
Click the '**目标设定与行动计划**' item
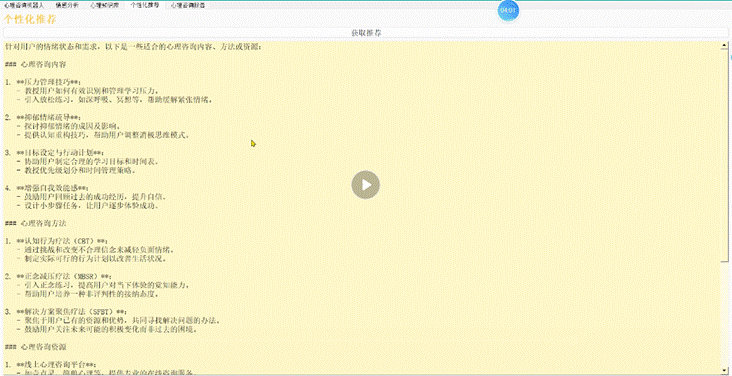tap(60, 152)
